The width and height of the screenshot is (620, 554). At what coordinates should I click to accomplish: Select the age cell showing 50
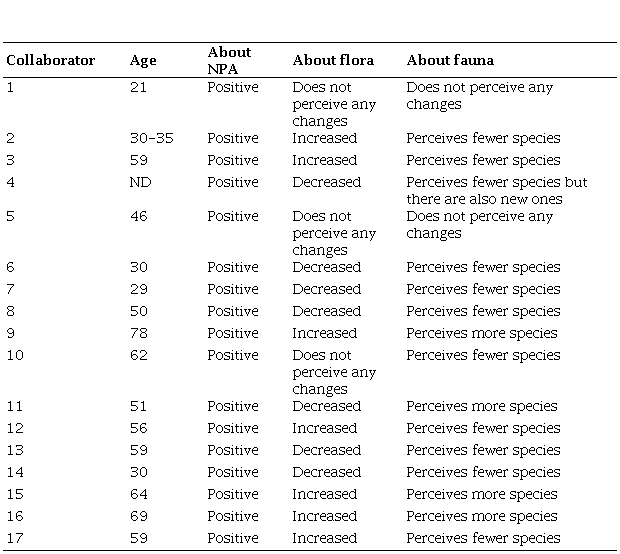point(139,311)
